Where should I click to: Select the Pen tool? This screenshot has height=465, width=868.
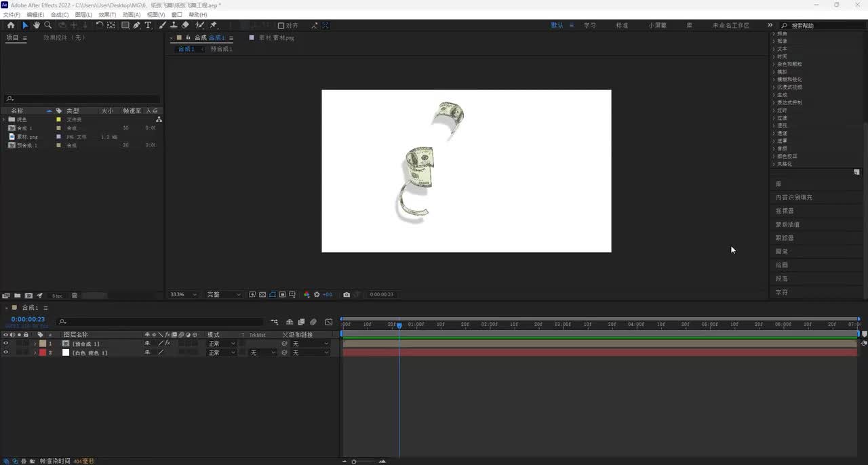(136, 25)
